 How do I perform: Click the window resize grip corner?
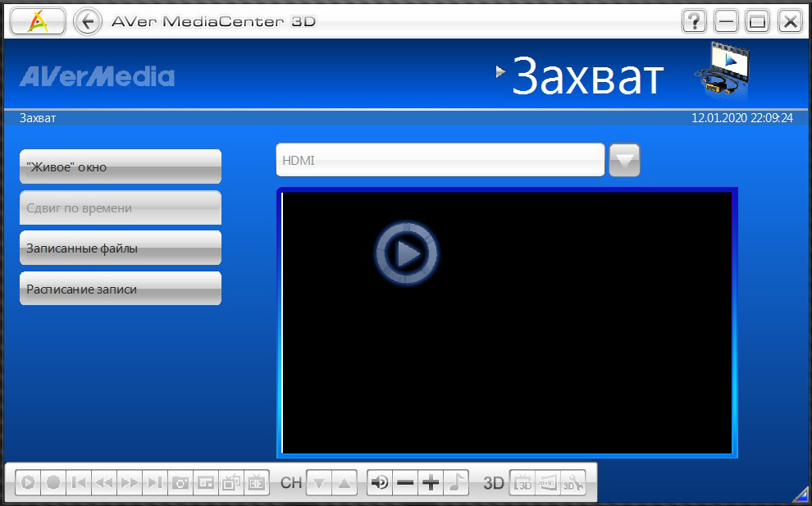[x=801, y=495]
